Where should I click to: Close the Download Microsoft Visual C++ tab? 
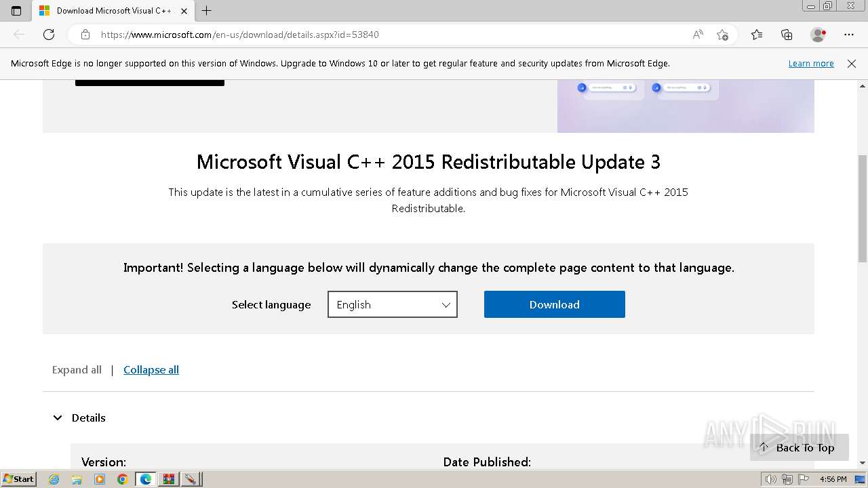click(184, 11)
